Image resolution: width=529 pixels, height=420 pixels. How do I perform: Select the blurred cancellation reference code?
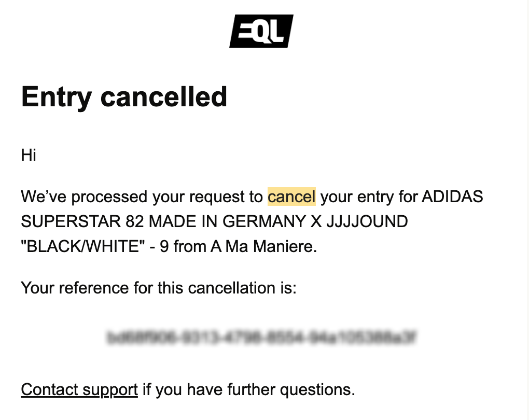[262, 338]
